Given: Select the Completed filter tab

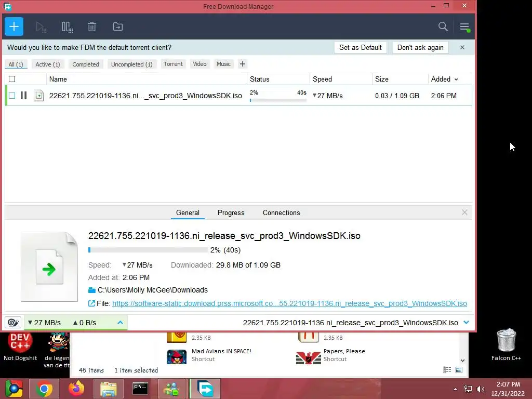Looking at the screenshot, I should click(86, 64).
